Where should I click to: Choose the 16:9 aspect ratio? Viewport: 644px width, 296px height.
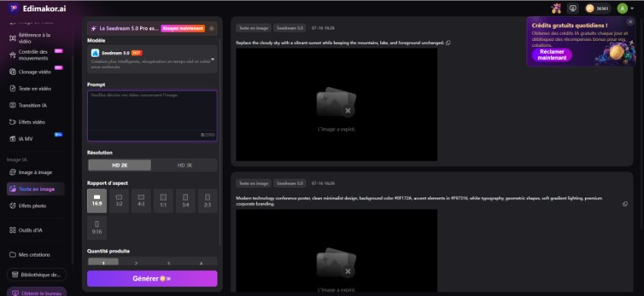pos(97,201)
